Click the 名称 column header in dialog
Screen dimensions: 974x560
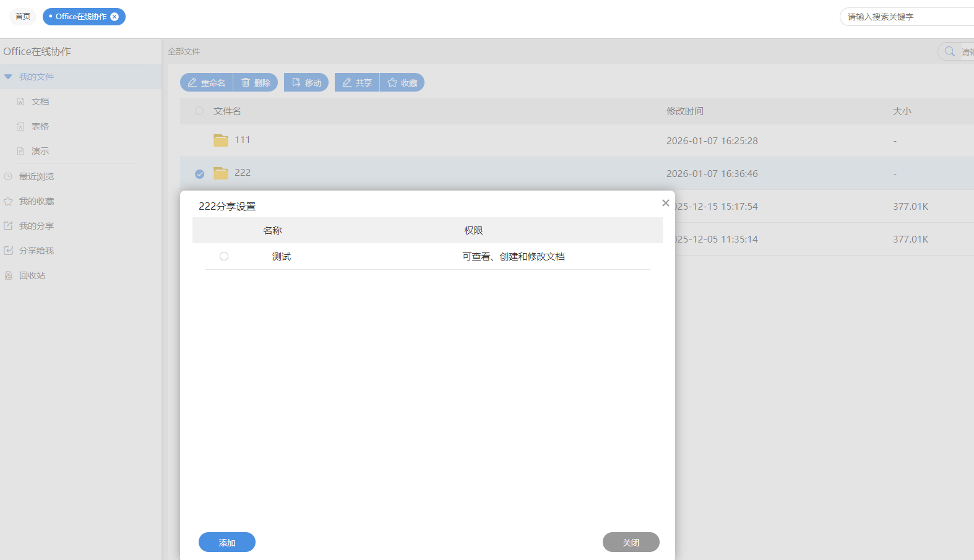click(x=273, y=230)
